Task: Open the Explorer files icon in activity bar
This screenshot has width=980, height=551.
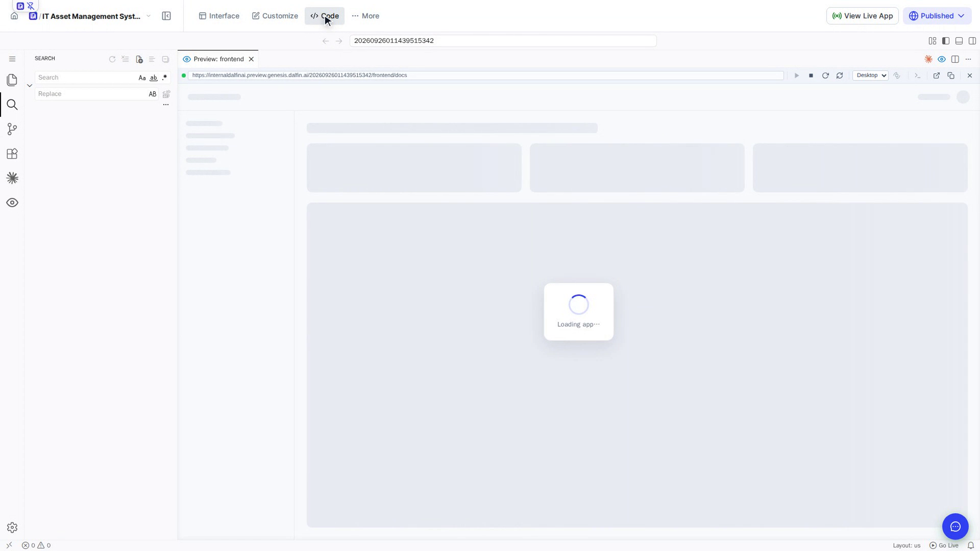Action: pos(12,80)
